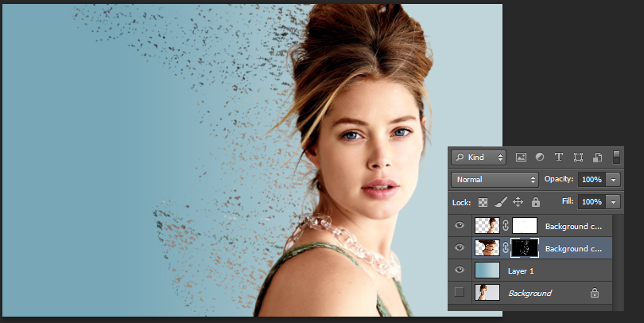The image size is (644, 323).
Task: Toggle the layer filtering on/off switch
Action: 616,157
